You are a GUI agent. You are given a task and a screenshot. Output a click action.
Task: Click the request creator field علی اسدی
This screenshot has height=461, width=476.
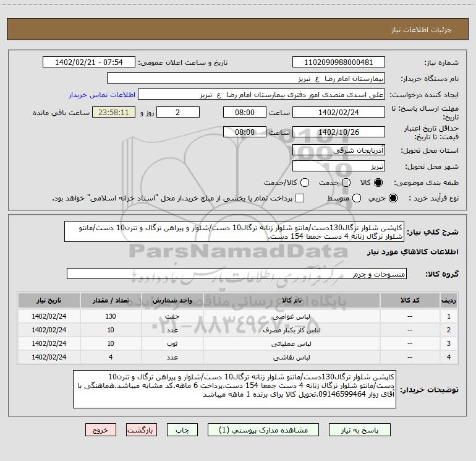261,95
